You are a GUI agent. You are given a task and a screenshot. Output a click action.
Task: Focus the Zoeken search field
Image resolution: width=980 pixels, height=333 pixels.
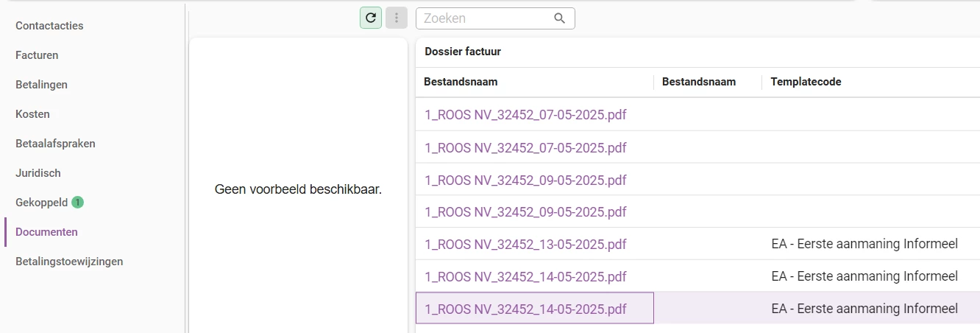click(486, 18)
